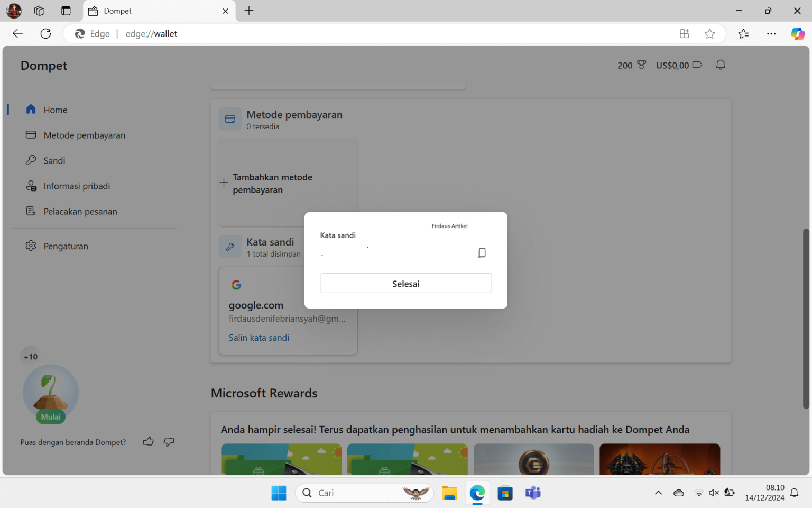Click the volume muted tray icon
This screenshot has height=508, width=812.
coord(714,493)
